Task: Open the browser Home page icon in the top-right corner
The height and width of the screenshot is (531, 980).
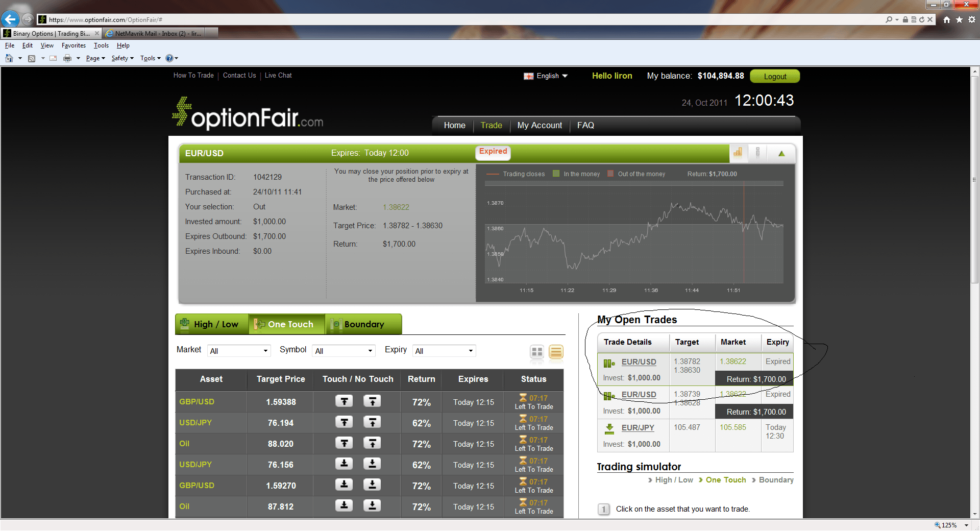Action: [x=947, y=19]
